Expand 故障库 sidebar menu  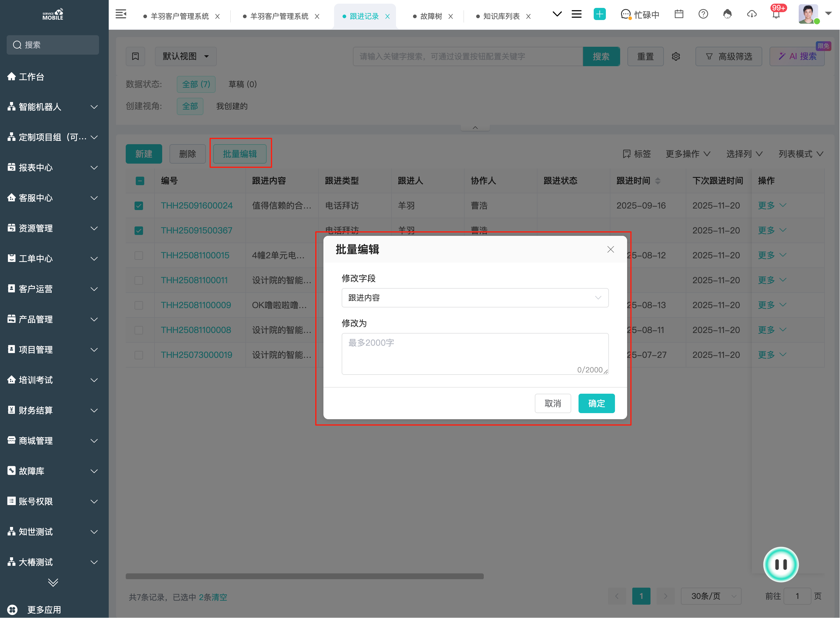53,471
